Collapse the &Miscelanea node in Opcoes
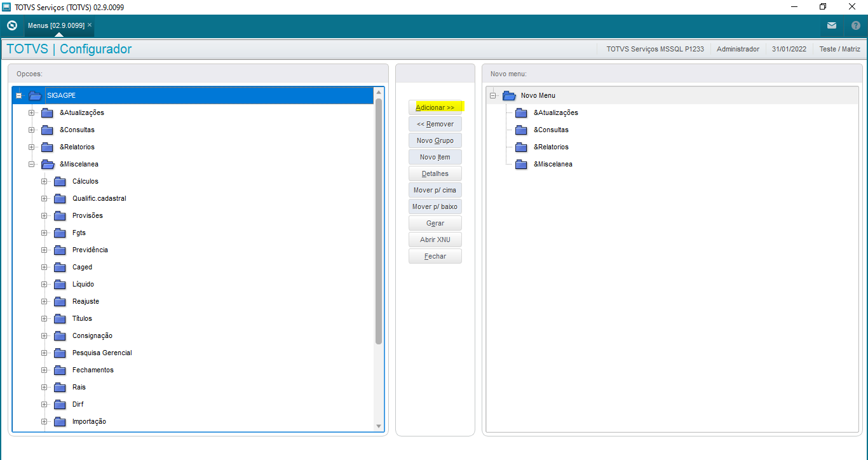The height and width of the screenshot is (460, 868). (32, 164)
